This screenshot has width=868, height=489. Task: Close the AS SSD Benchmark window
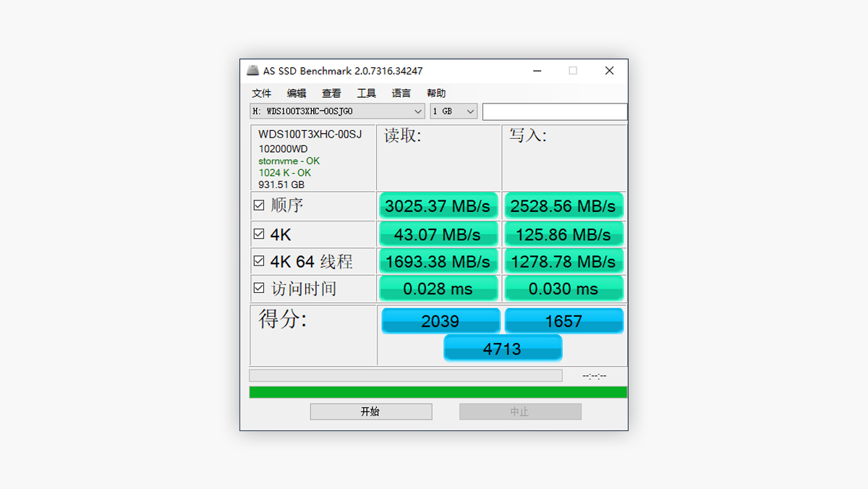[x=609, y=71]
